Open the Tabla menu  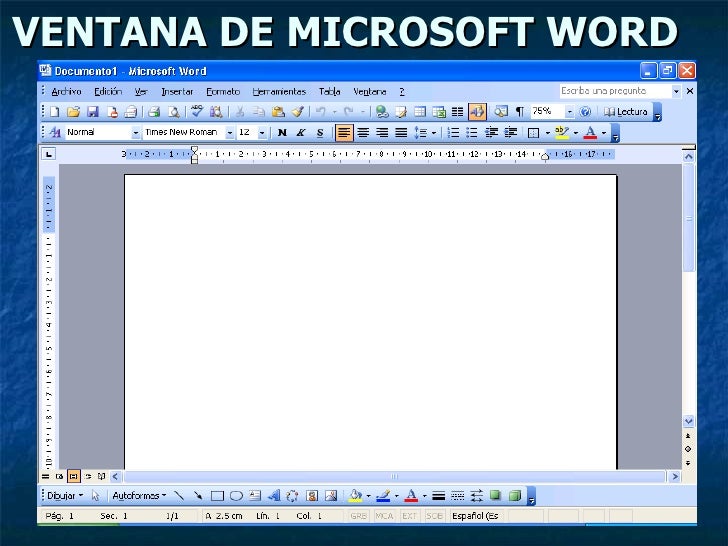coord(330,92)
